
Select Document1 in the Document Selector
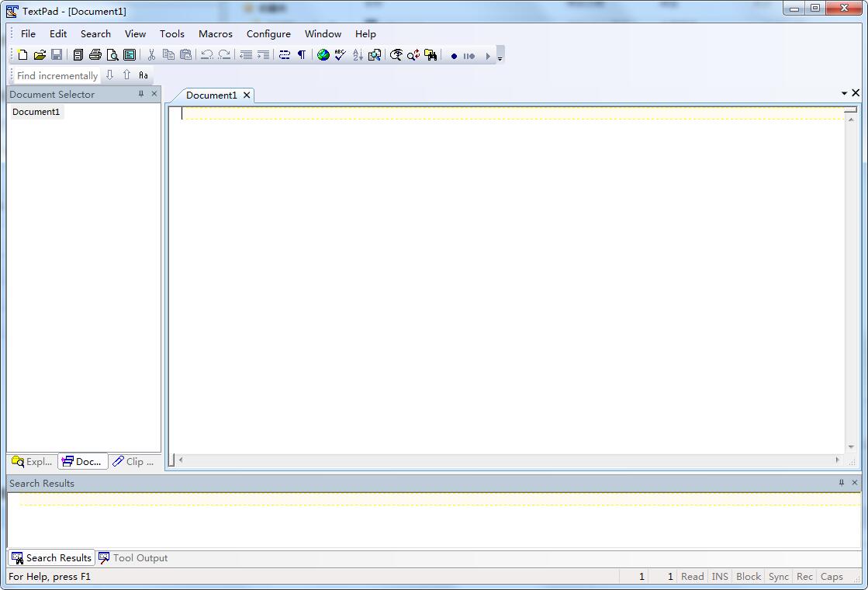pyautogui.click(x=36, y=112)
